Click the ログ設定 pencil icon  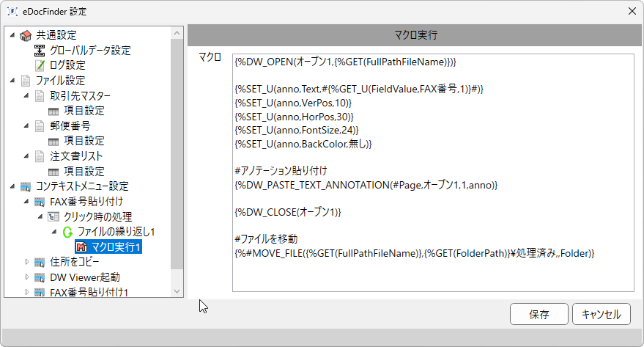coord(40,65)
